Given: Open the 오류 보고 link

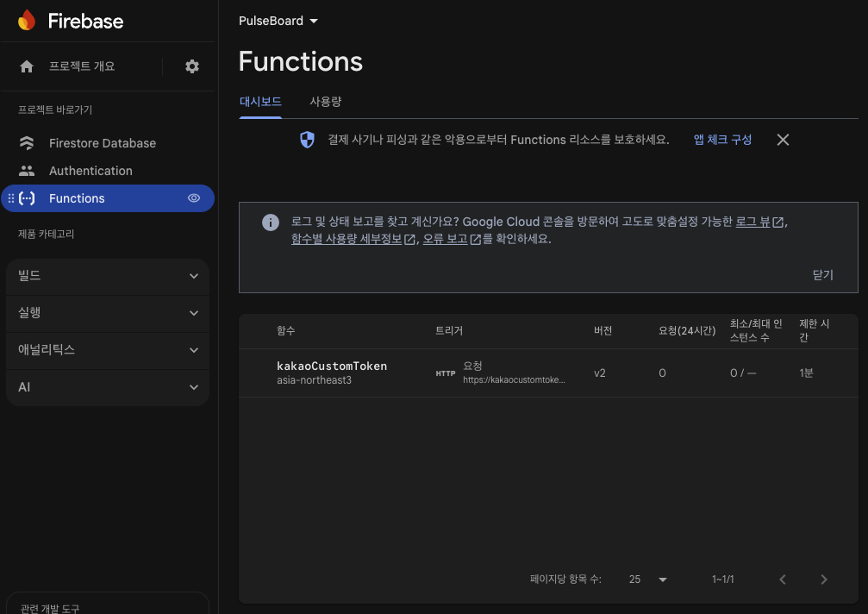Looking at the screenshot, I should click(x=445, y=239).
